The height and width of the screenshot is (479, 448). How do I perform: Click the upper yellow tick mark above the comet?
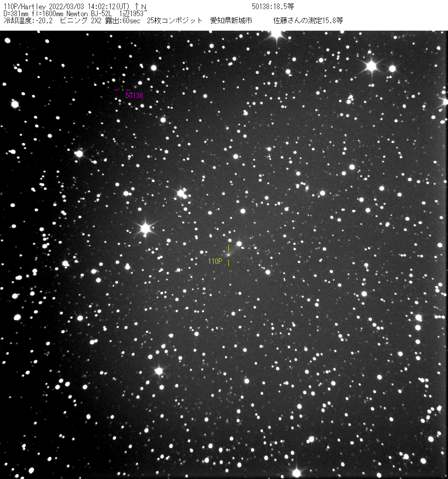[x=228, y=248]
